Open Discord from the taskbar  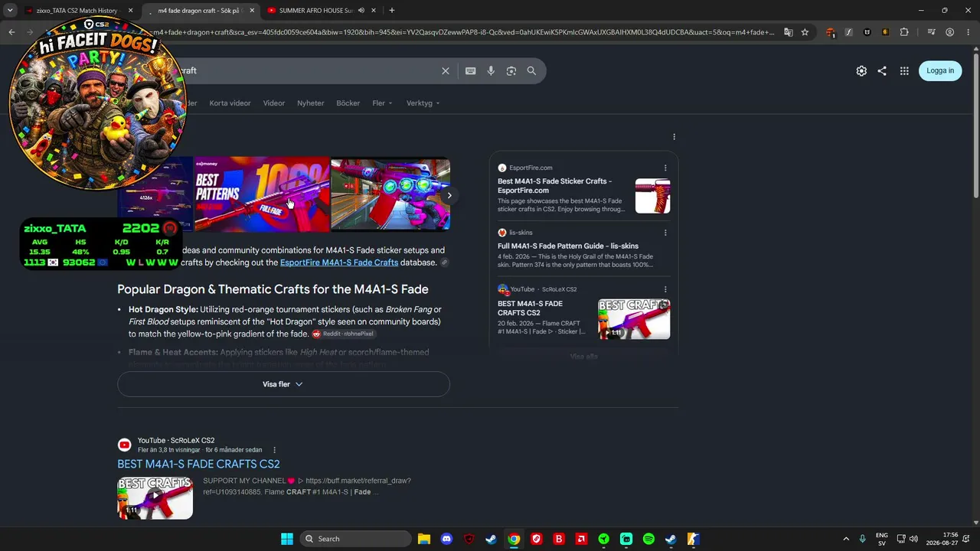446,539
